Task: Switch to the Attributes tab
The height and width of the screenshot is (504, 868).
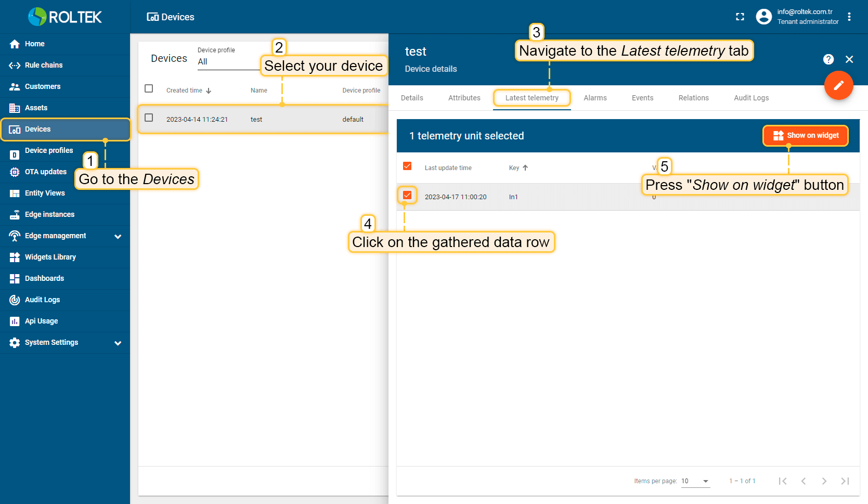Action: point(464,98)
